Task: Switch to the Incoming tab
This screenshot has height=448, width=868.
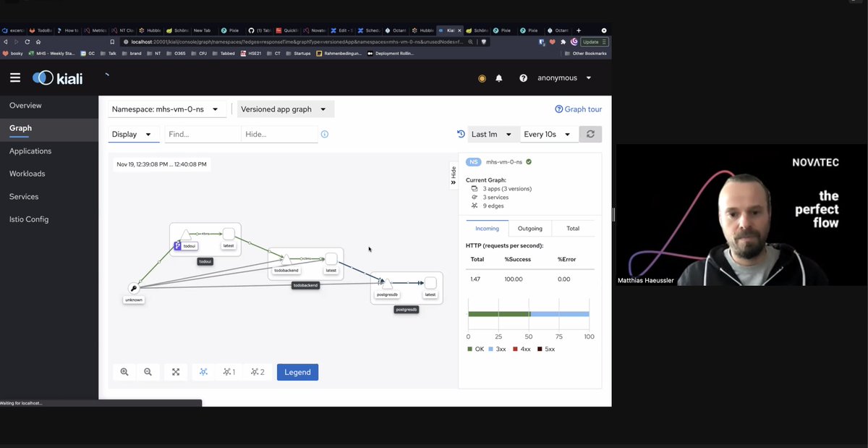Action: coord(487,228)
